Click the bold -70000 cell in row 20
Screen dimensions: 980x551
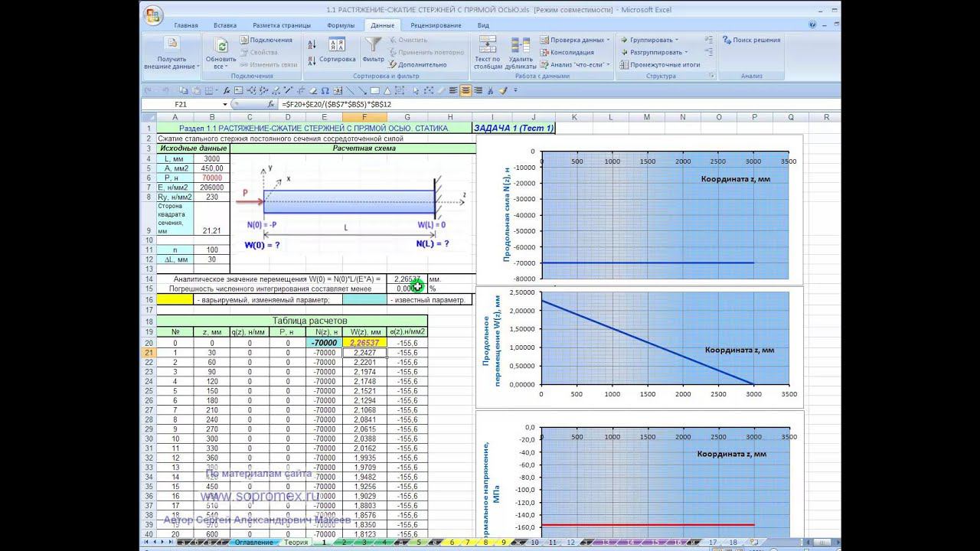324,343
